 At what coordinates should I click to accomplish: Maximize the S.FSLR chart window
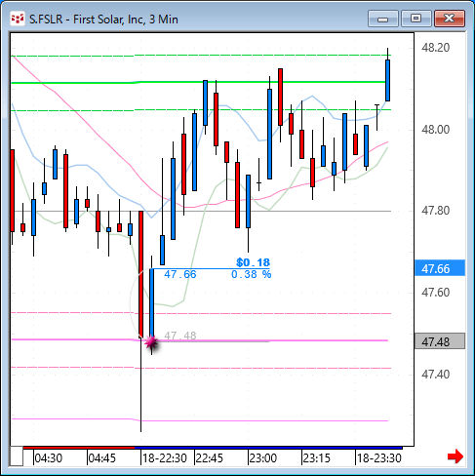(416, 19)
